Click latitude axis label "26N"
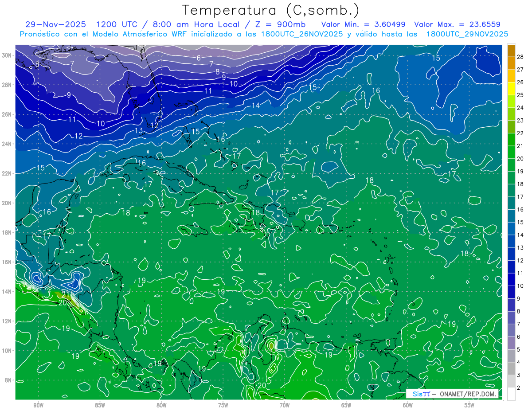 7,114
